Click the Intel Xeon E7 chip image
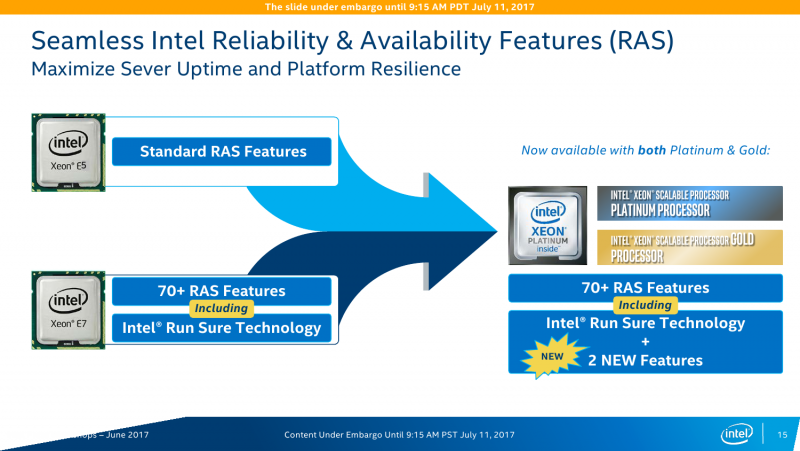Viewport: 800px width, 451px height. (x=68, y=310)
